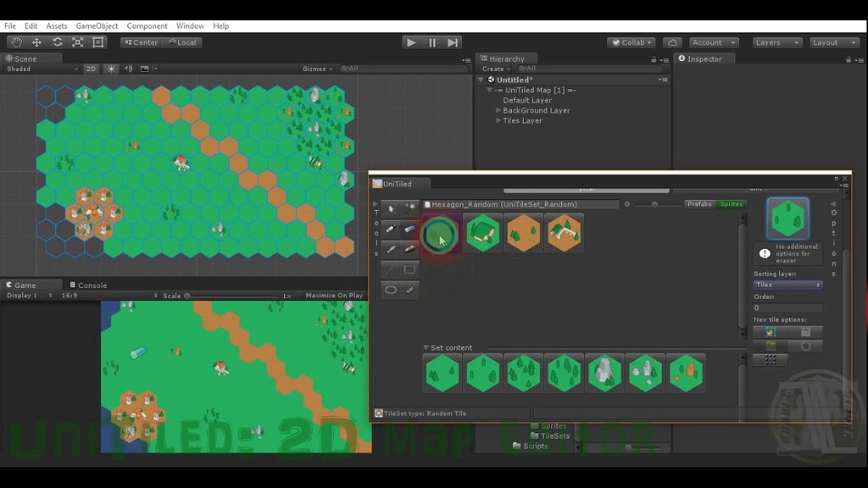Select the arrow selection tool in UniTiled
The height and width of the screenshot is (488, 868).
pyautogui.click(x=391, y=208)
